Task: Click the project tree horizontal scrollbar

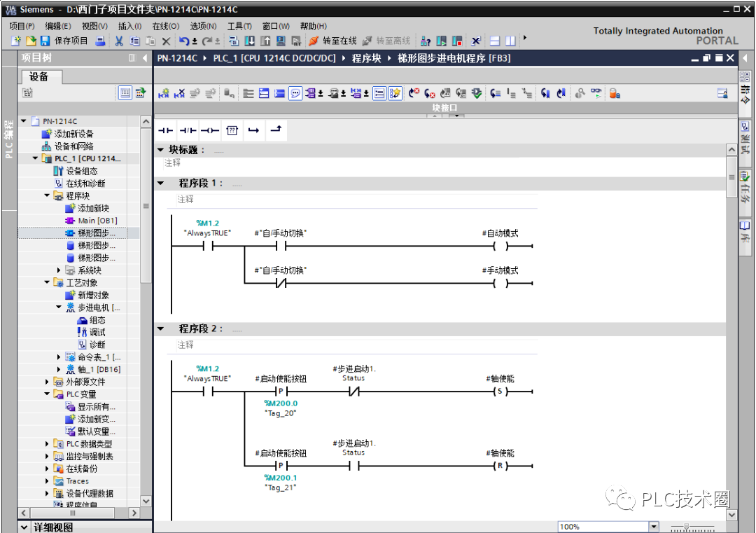Action: click(73, 513)
